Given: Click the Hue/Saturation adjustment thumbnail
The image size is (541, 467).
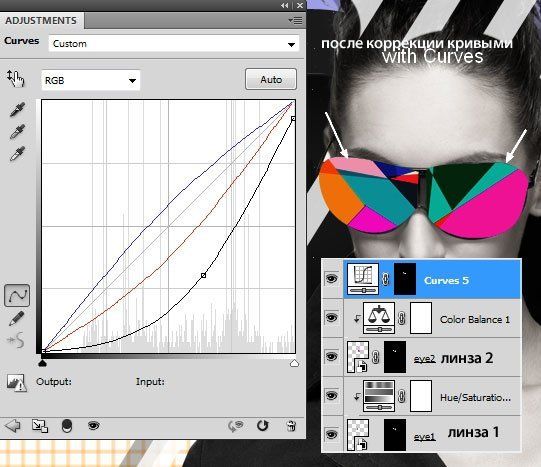Looking at the screenshot, I should click(x=379, y=396).
